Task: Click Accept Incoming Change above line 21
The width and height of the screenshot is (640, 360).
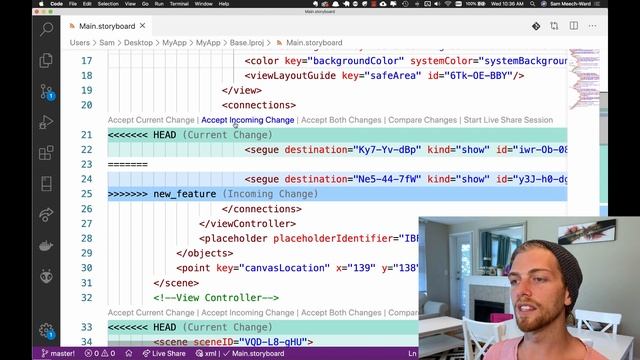Action: 247,120
